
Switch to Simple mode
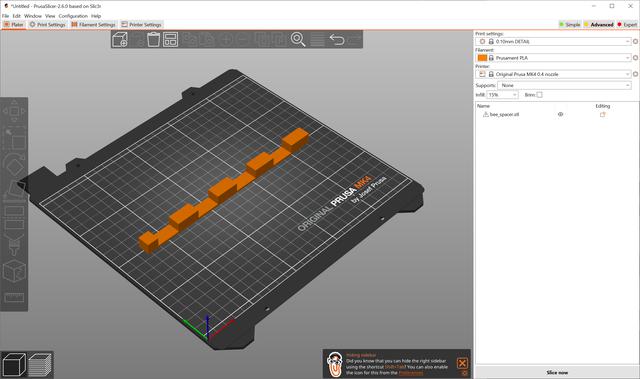click(570, 24)
